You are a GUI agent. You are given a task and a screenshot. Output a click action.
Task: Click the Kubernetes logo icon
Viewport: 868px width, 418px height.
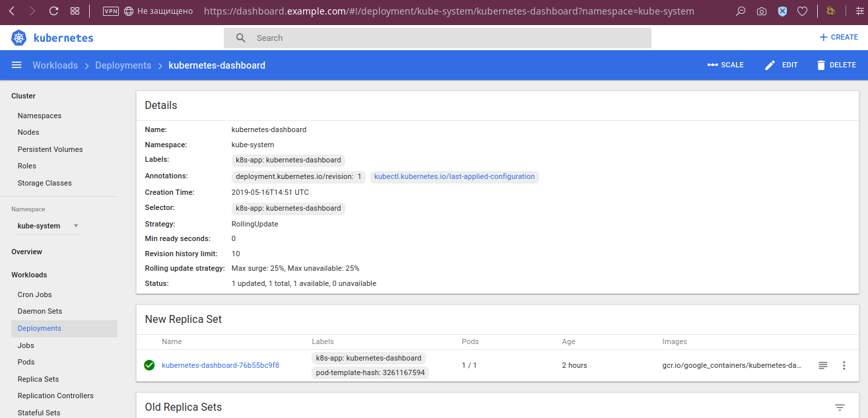click(x=18, y=38)
